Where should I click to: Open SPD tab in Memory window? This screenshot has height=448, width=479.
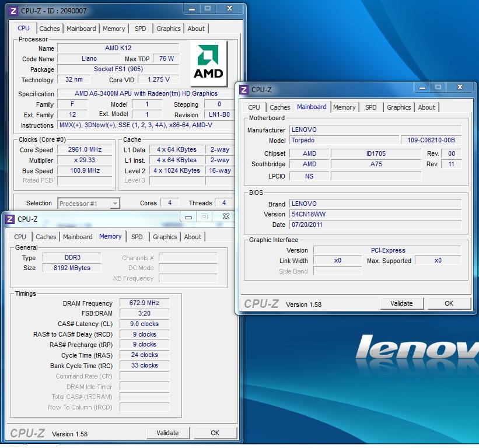pos(137,237)
